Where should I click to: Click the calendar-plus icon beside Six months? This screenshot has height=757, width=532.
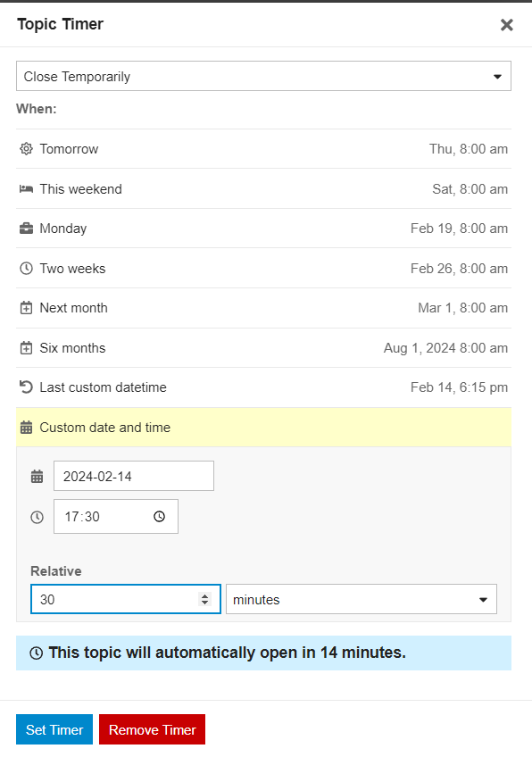coord(26,348)
